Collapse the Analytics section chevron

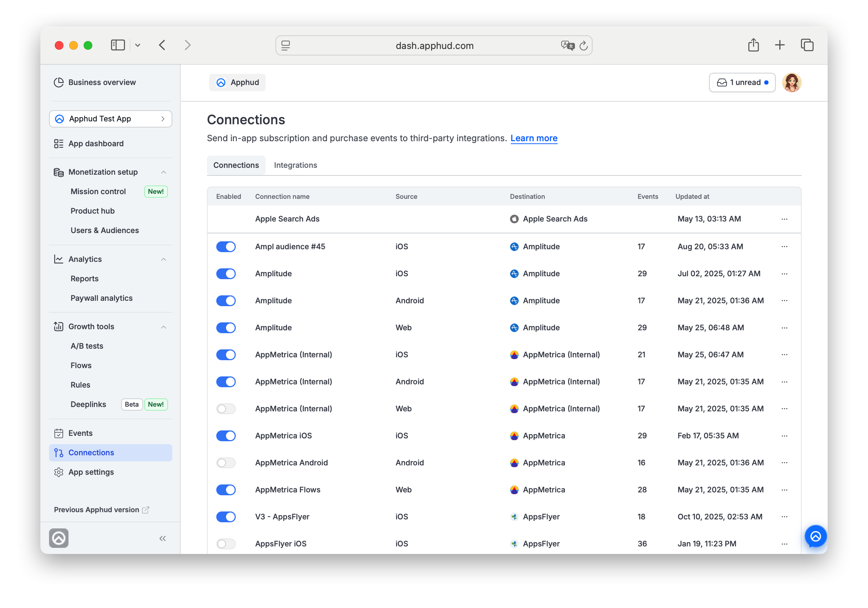coord(164,260)
